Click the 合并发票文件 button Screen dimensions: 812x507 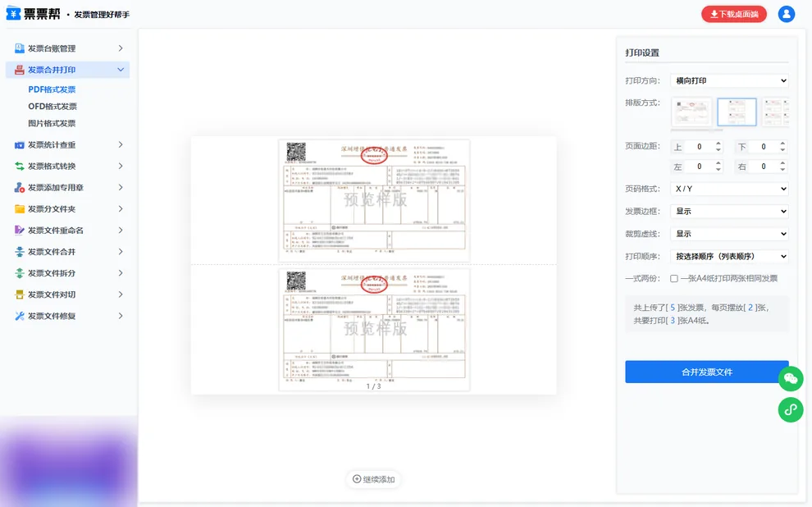point(707,372)
